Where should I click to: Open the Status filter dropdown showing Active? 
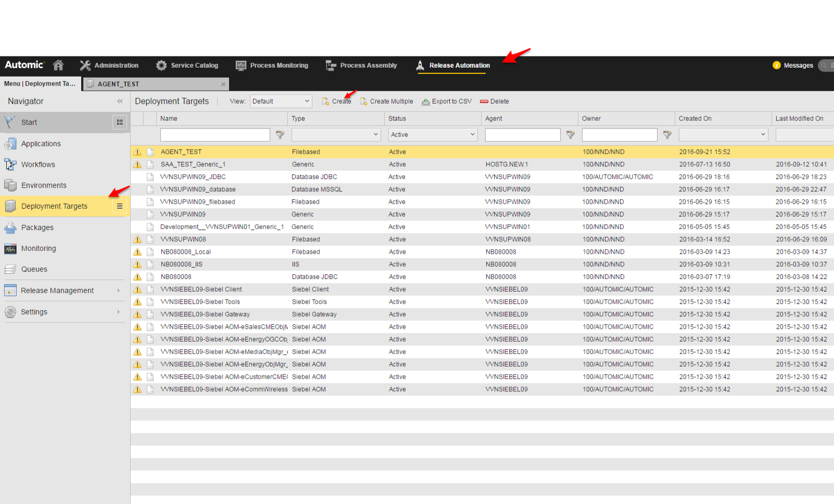click(432, 134)
